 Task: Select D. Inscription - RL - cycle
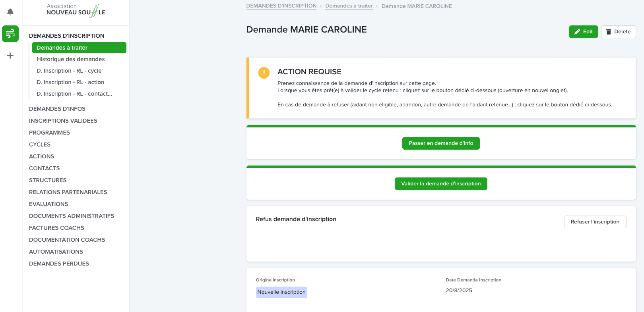click(x=69, y=71)
